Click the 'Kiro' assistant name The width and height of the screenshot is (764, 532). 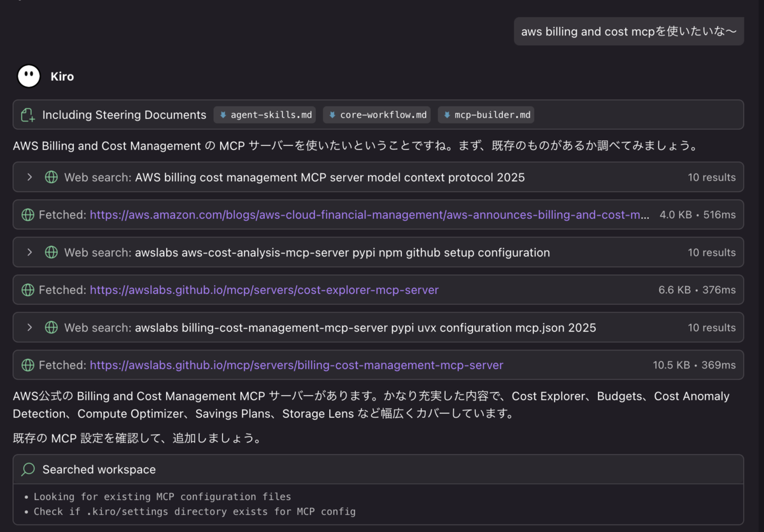coord(62,76)
